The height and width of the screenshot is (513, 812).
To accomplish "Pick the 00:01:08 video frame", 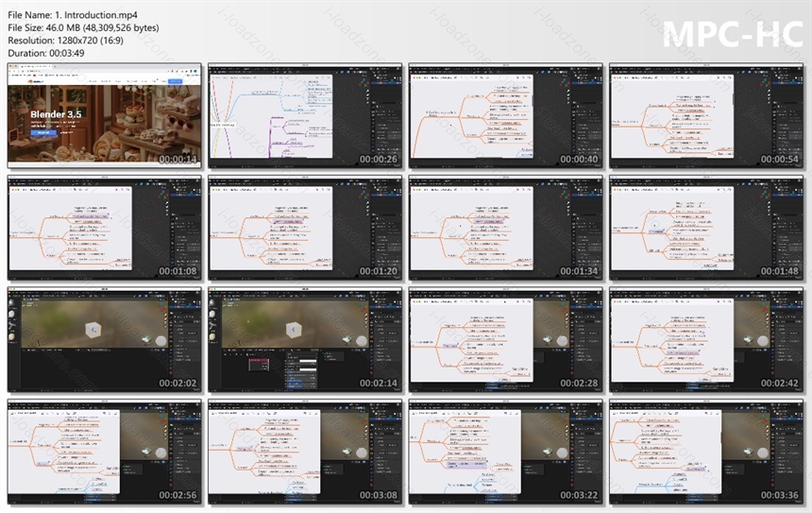I will click(104, 228).
